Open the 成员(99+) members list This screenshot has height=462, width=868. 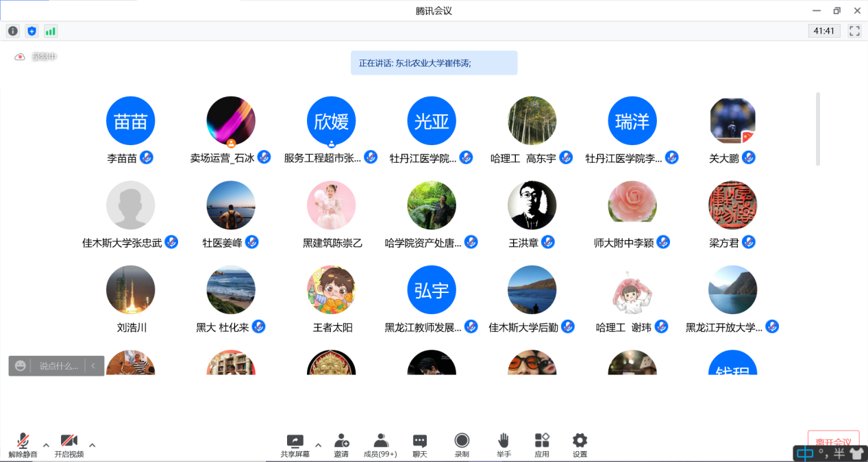pos(380,445)
